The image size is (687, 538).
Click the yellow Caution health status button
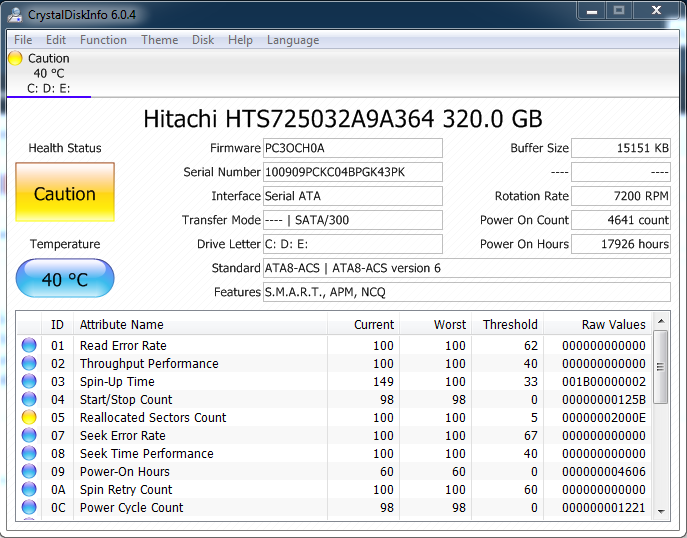65,194
